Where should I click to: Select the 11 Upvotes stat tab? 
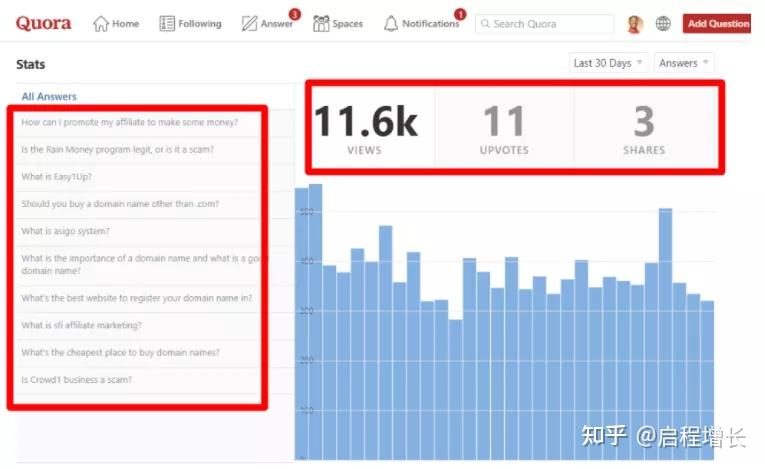point(504,128)
